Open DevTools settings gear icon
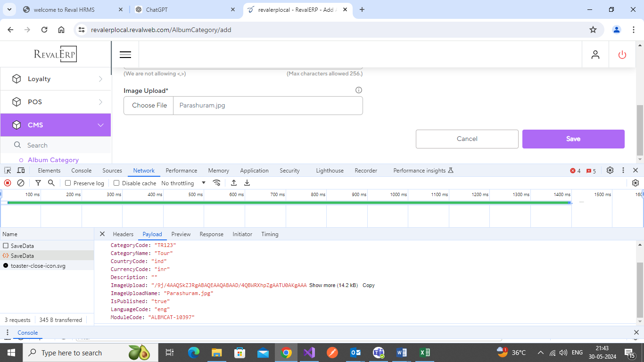Viewport: 644px width, 362px height. pyautogui.click(x=610, y=171)
